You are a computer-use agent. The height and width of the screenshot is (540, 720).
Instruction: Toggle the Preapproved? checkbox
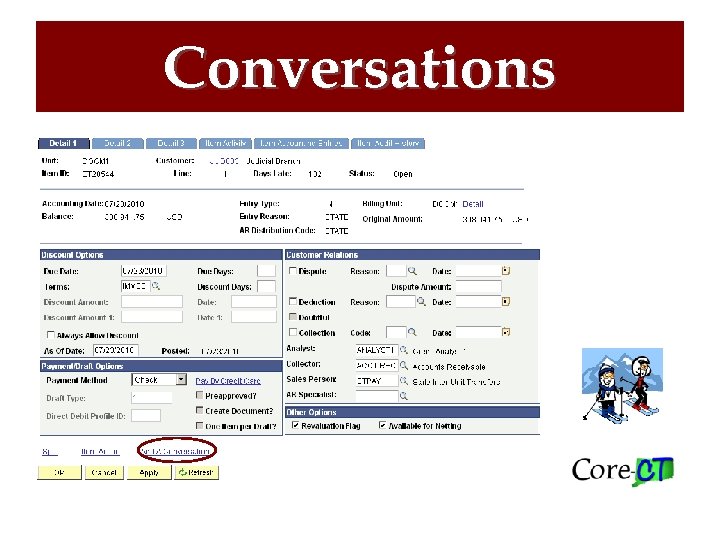click(x=199, y=395)
